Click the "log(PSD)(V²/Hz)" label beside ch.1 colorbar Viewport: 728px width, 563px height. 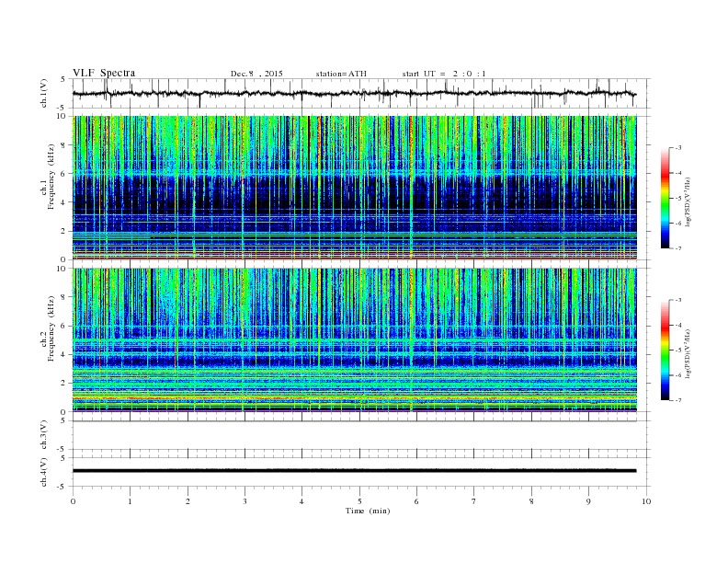coord(688,201)
